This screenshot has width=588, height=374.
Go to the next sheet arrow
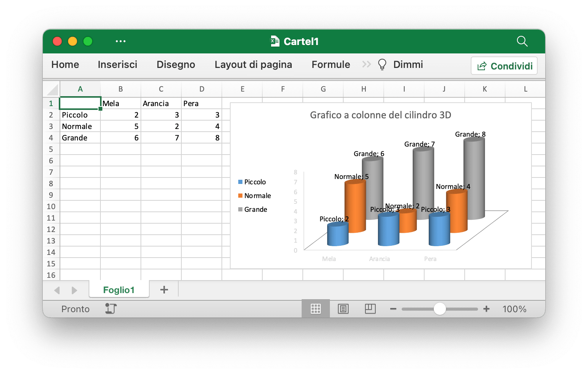coord(74,290)
